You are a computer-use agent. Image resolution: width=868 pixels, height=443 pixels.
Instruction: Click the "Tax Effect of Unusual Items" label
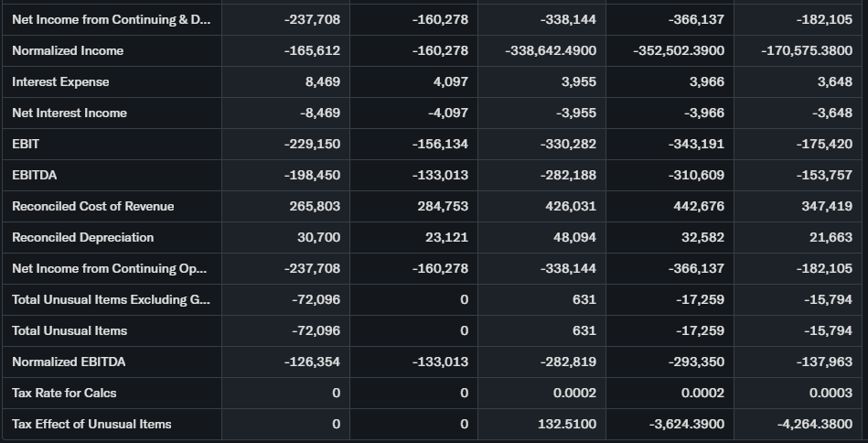pyautogui.click(x=91, y=424)
